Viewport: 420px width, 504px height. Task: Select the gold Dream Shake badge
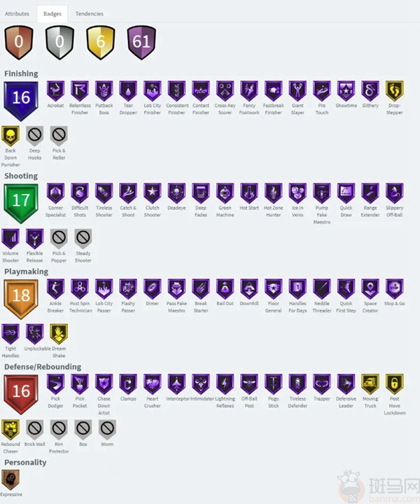point(59,334)
